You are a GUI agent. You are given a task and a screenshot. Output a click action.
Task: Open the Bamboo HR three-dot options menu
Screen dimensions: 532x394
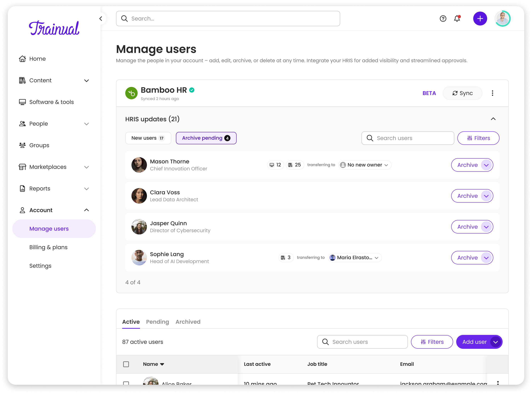click(492, 93)
